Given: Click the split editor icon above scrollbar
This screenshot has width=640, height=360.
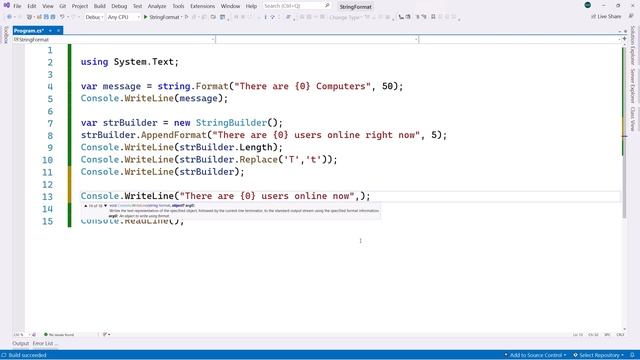Looking at the screenshot, I should 624,38.
